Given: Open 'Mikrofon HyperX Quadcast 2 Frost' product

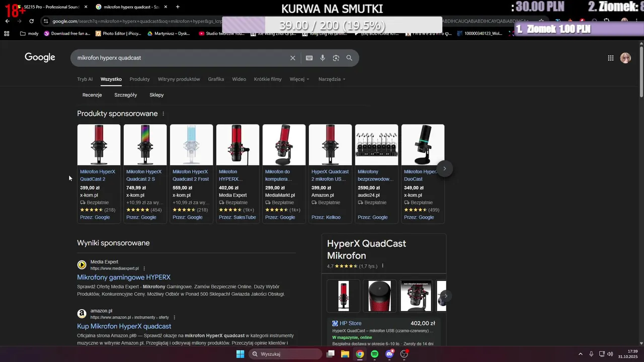Looking at the screenshot, I should tap(191, 175).
